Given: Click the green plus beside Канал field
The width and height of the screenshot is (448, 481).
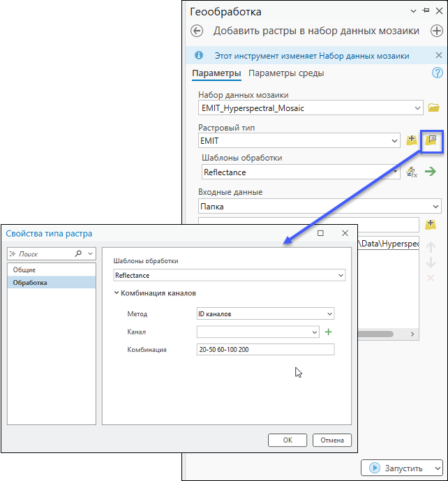Looking at the screenshot, I should [329, 332].
